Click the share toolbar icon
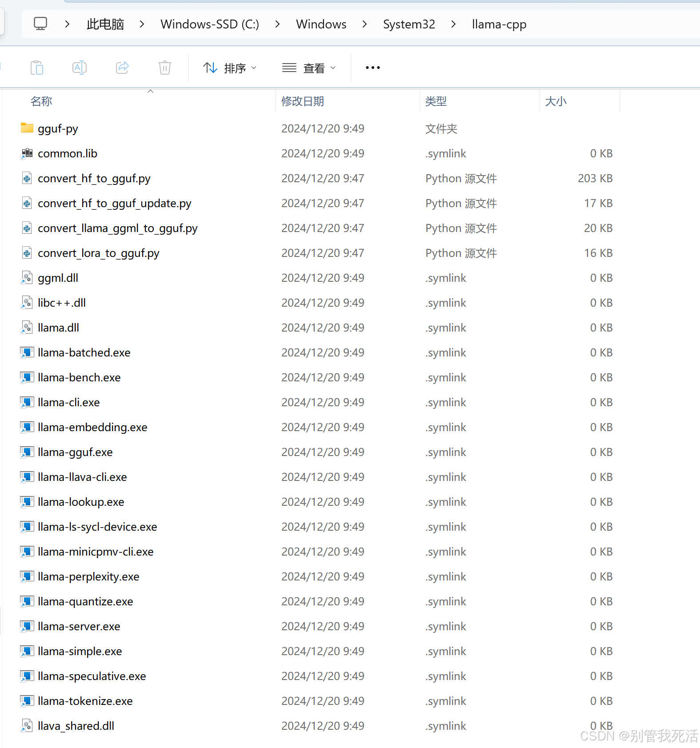The width and height of the screenshot is (700, 748). (122, 68)
